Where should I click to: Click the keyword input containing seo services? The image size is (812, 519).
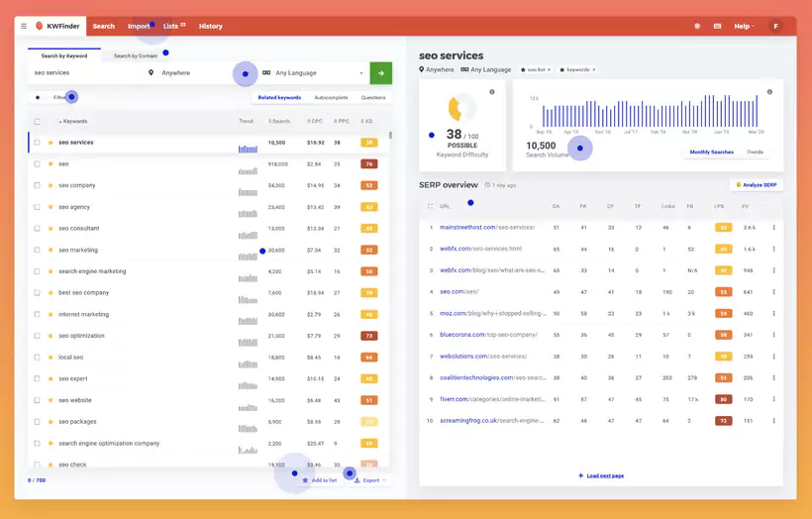[85, 73]
